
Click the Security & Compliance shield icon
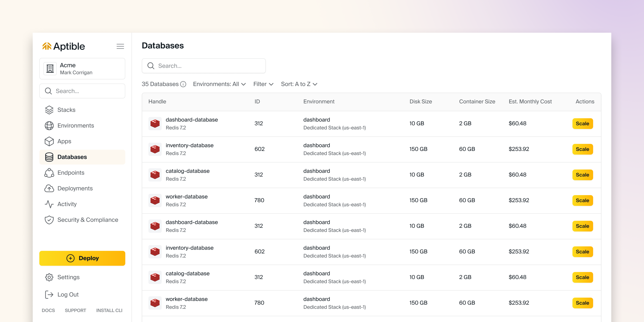tap(49, 220)
